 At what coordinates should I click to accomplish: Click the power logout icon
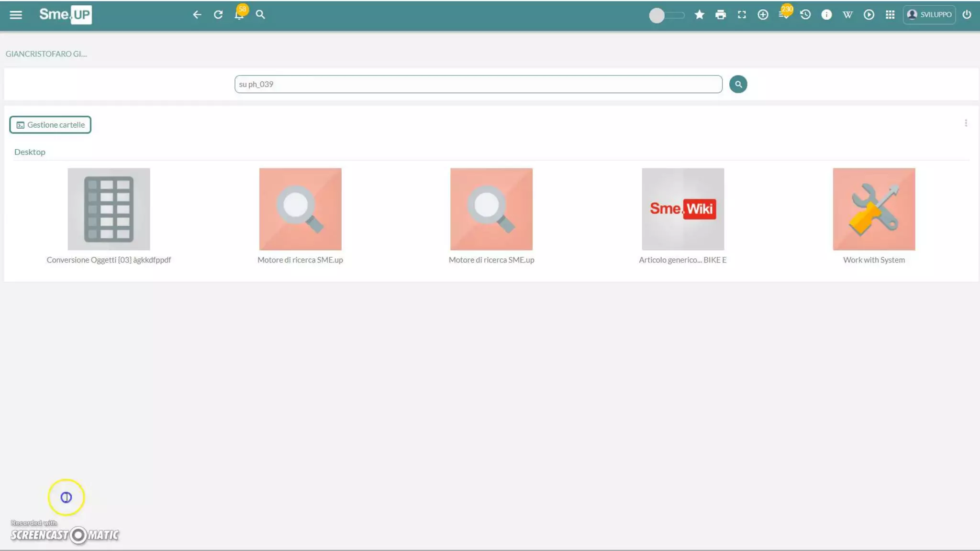click(x=967, y=15)
